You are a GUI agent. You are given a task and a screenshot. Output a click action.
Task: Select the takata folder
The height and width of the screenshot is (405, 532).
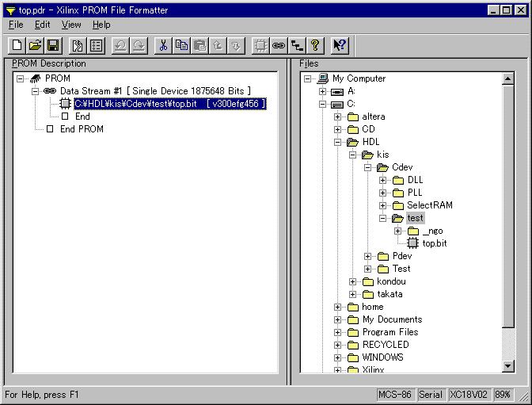coord(389,294)
